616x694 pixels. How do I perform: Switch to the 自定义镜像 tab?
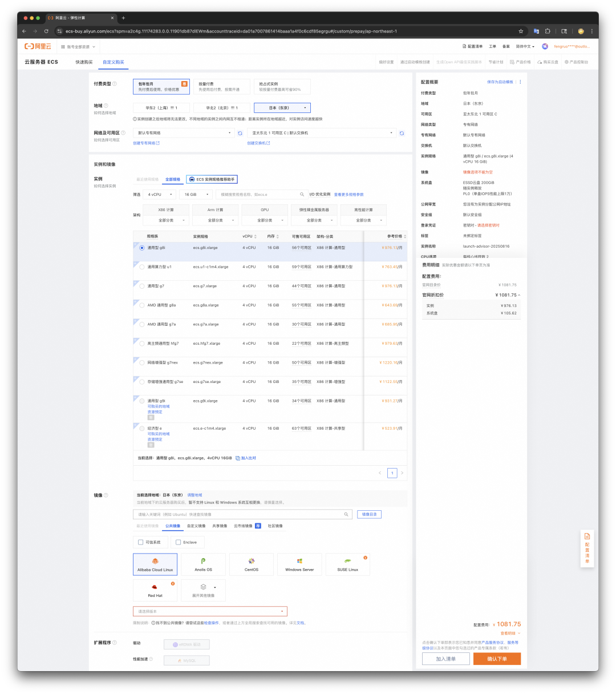196,526
